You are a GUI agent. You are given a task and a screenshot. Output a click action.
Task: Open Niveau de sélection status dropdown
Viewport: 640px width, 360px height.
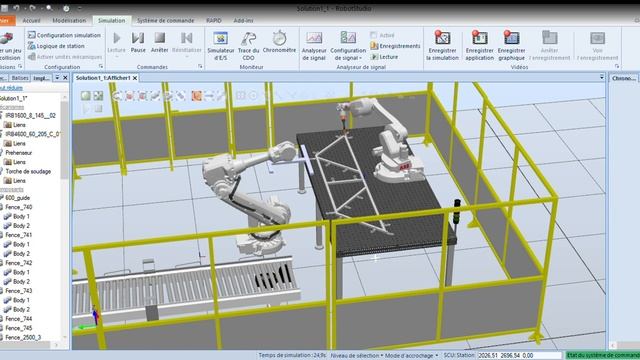point(356,356)
